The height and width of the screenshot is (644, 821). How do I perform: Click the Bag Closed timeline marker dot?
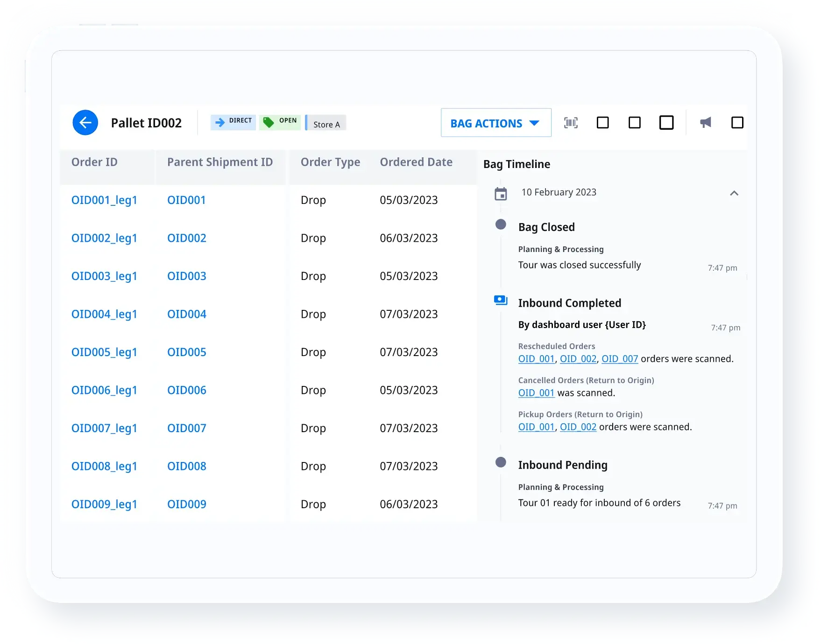tap(501, 224)
